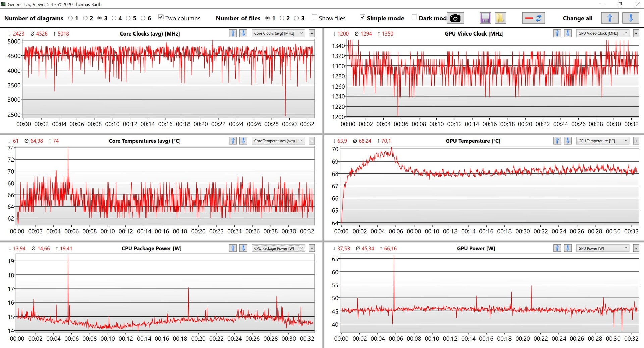
Task: Click plus button on GPU Power diagram
Action: [636, 248]
